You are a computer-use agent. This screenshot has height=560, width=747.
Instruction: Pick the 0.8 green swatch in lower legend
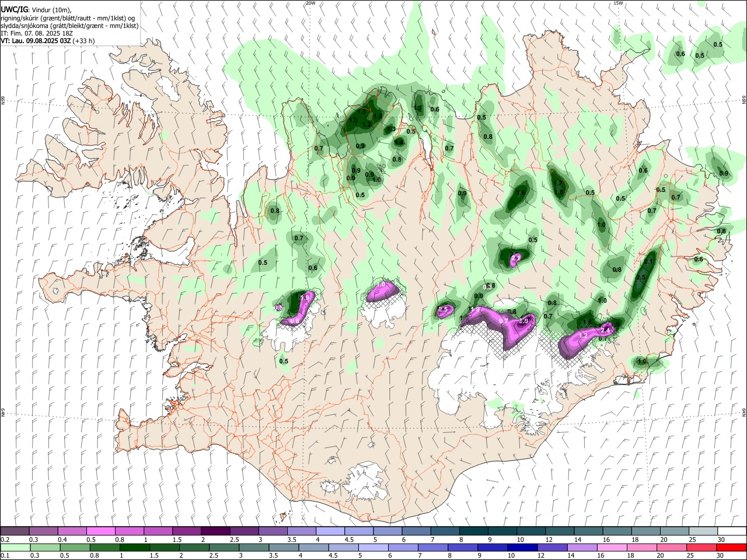(x=105, y=547)
